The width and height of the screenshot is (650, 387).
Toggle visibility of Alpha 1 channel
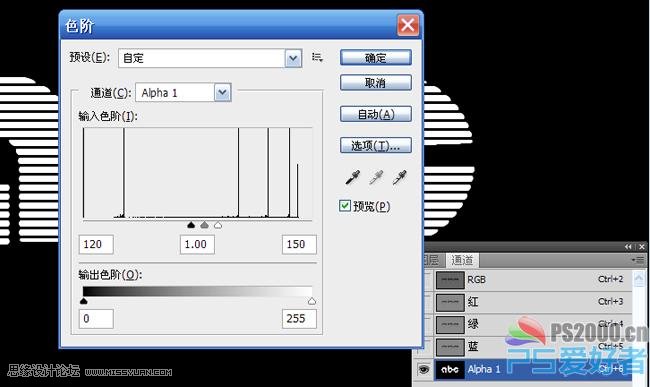423,369
